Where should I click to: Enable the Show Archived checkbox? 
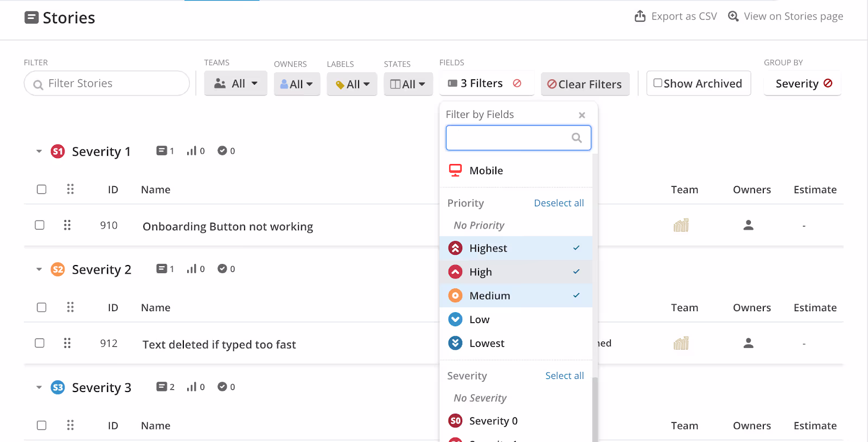(658, 83)
